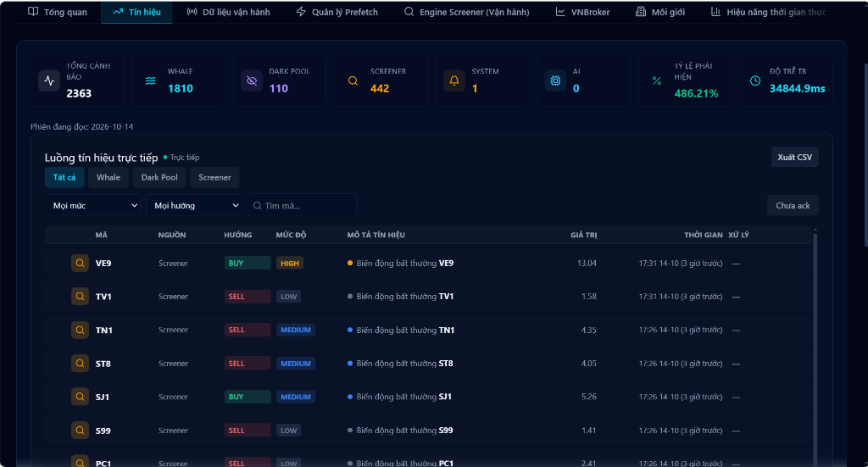Filter signals by Screener chip
This screenshot has width=868, height=467.
pos(214,178)
